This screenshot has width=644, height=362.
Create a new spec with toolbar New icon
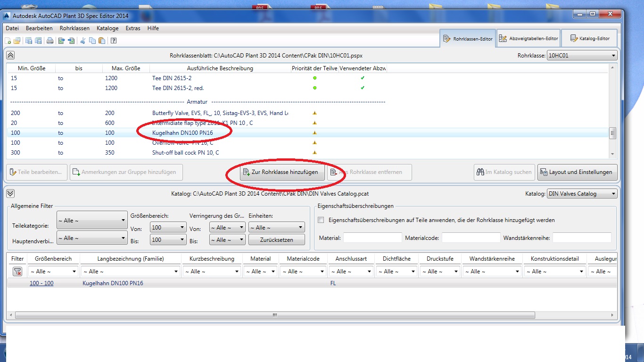(8, 41)
